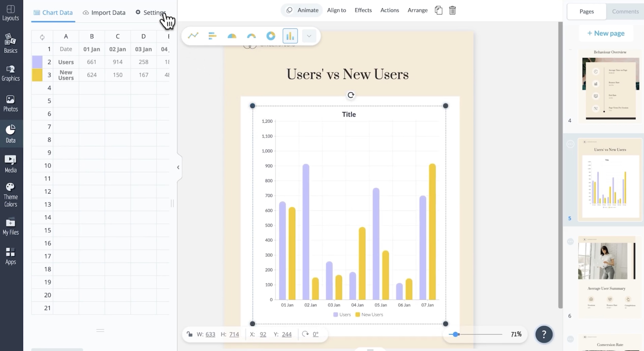Viewport: 644px width, 351px height.
Task: Open the Arrange menu
Action: click(x=417, y=10)
